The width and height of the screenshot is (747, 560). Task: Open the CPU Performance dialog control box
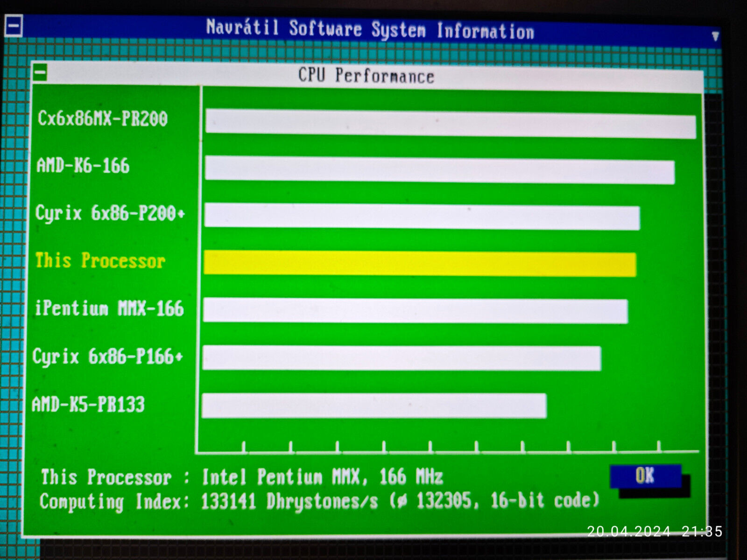click(40, 72)
